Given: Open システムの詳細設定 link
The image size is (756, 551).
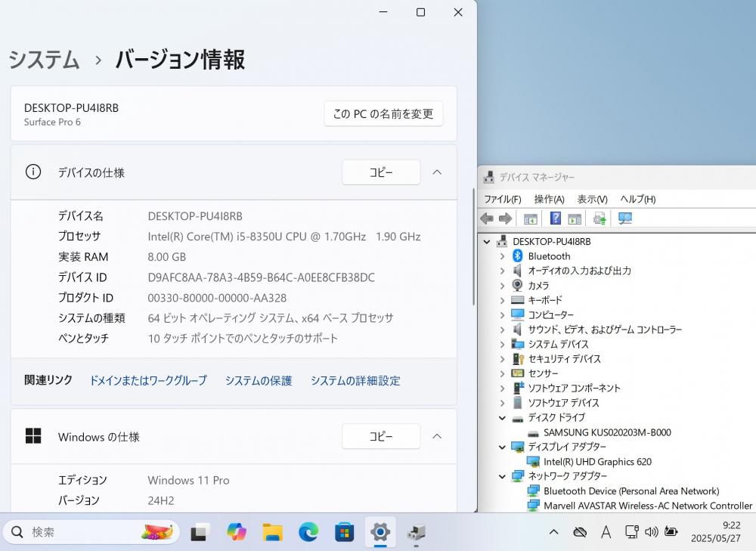Looking at the screenshot, I should [355, 380].
